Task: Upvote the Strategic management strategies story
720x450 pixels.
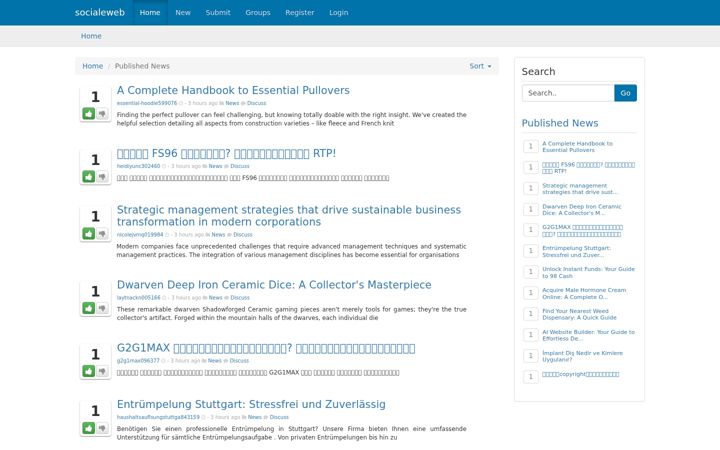Action: pyautogui.click(x=89, y=233)
